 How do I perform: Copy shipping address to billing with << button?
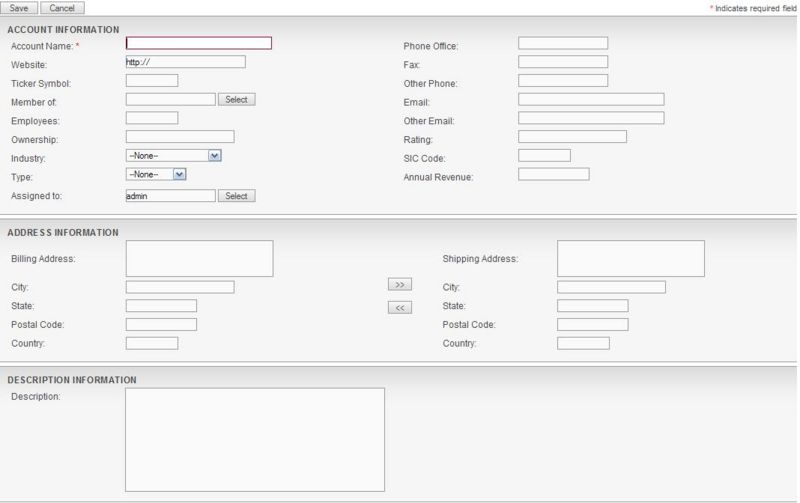(399, 307)
